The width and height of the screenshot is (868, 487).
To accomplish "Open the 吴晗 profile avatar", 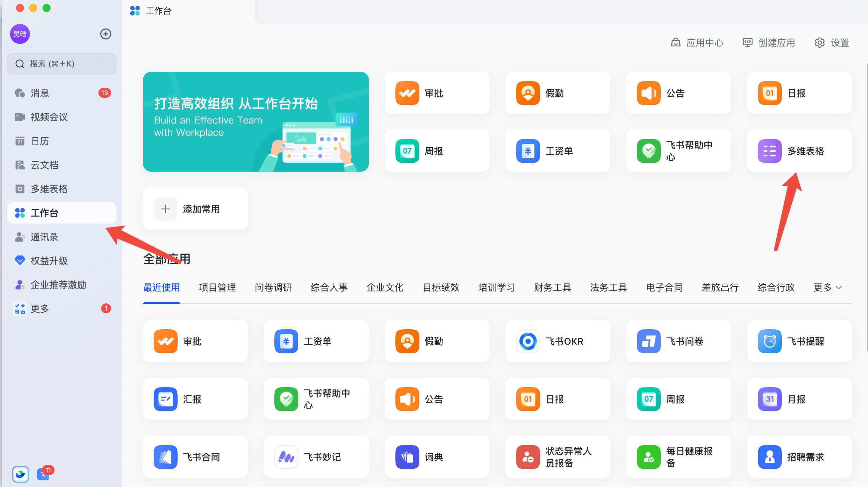I will (x=20, y=34).
